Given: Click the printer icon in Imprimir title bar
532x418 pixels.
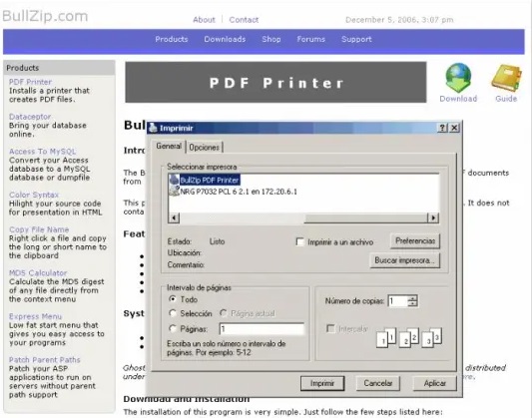Looking at the screenshot, I should coord(154,128).
